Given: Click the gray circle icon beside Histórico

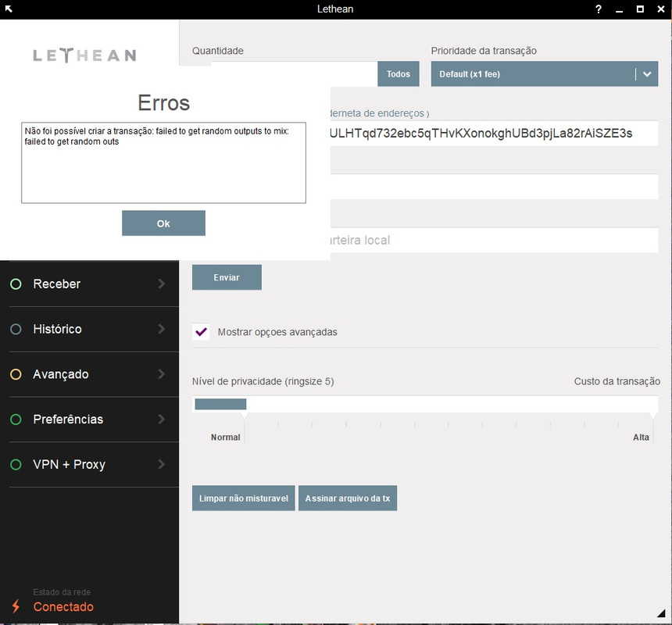Looking at the screenshot, I should click(x=16, y=329).
